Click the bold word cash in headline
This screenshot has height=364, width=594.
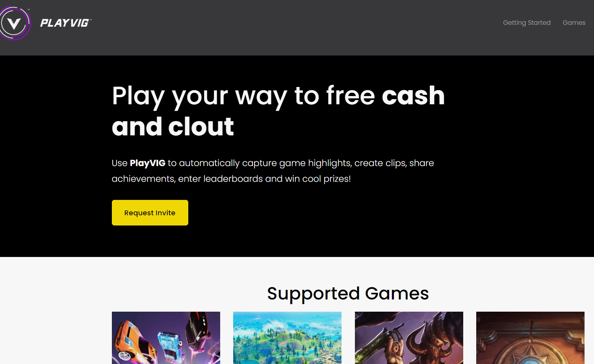click(x=413, y=96)
